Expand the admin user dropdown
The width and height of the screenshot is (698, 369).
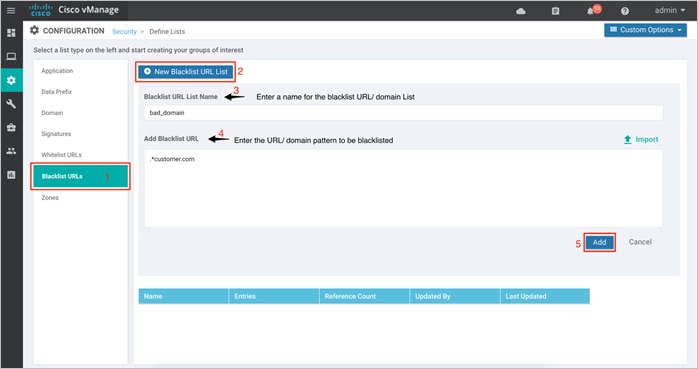click(670, 10)
